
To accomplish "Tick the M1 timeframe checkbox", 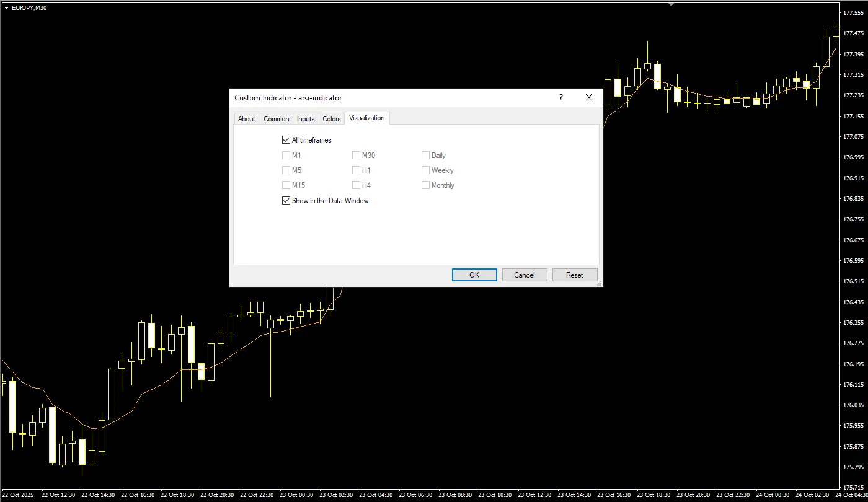I will click(286, 156).
